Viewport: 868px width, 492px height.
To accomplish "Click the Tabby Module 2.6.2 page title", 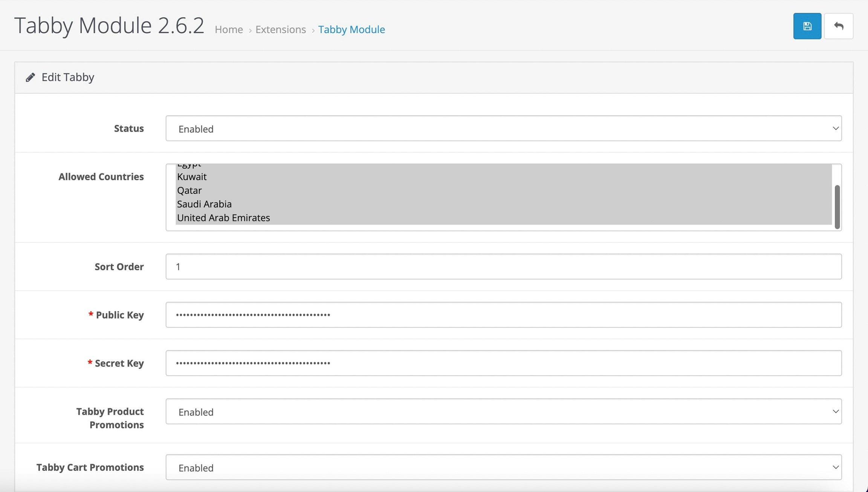I will pyautogui.click(x=109, y=26).
